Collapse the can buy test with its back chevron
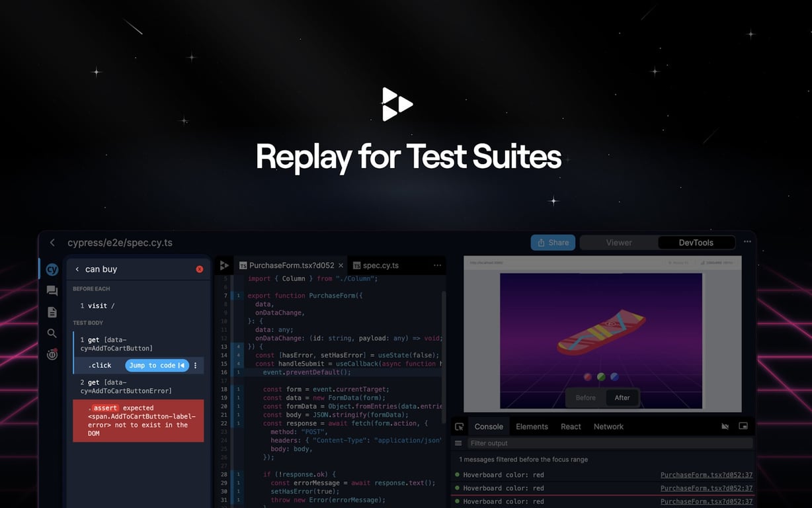Viewport: 812px width, 508px height. (77, 269)
